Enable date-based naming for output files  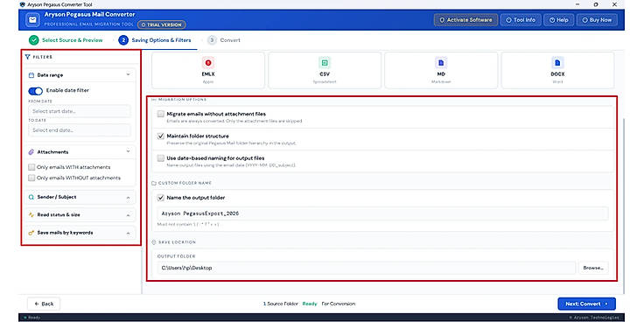161,157
